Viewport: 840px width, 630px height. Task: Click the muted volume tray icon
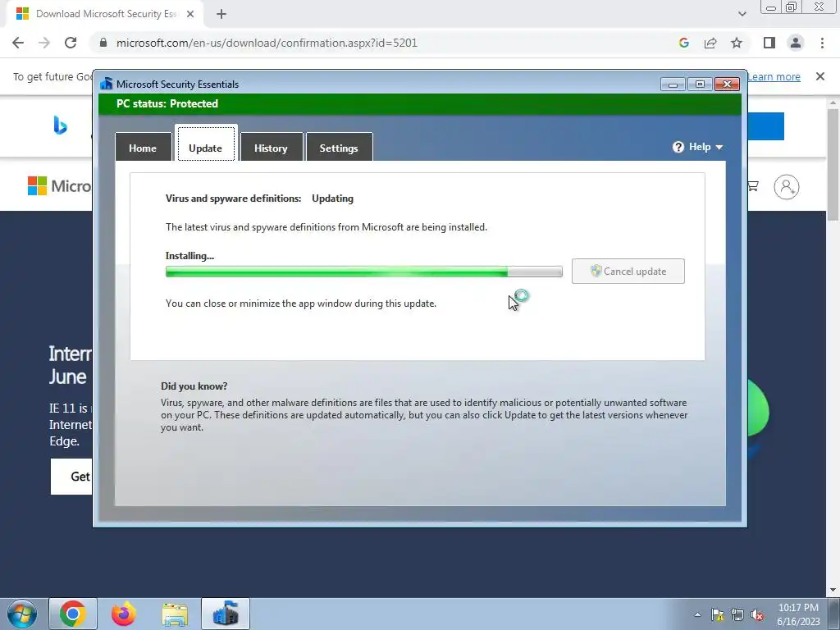click(757, 615)
